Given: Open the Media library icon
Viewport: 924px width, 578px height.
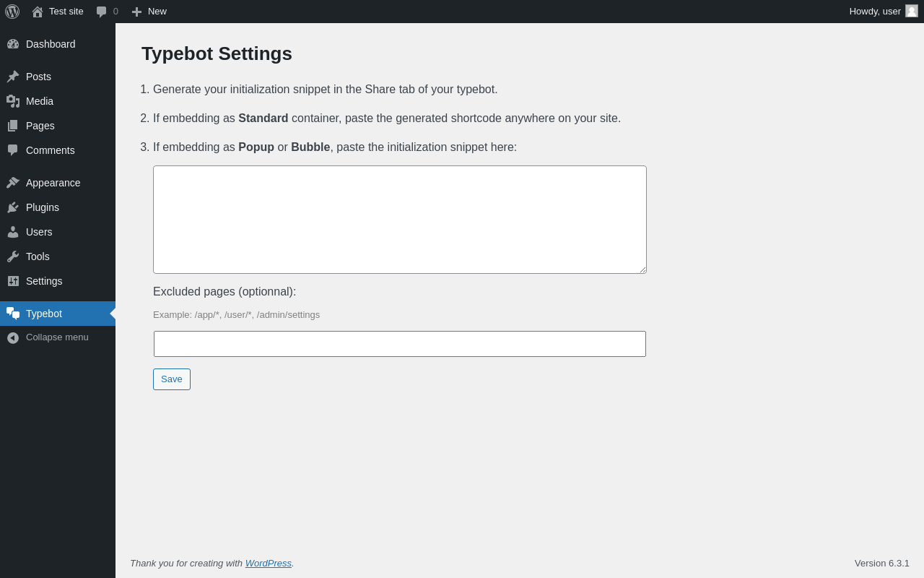Looking at the screenshot, I should pos(13,101).
